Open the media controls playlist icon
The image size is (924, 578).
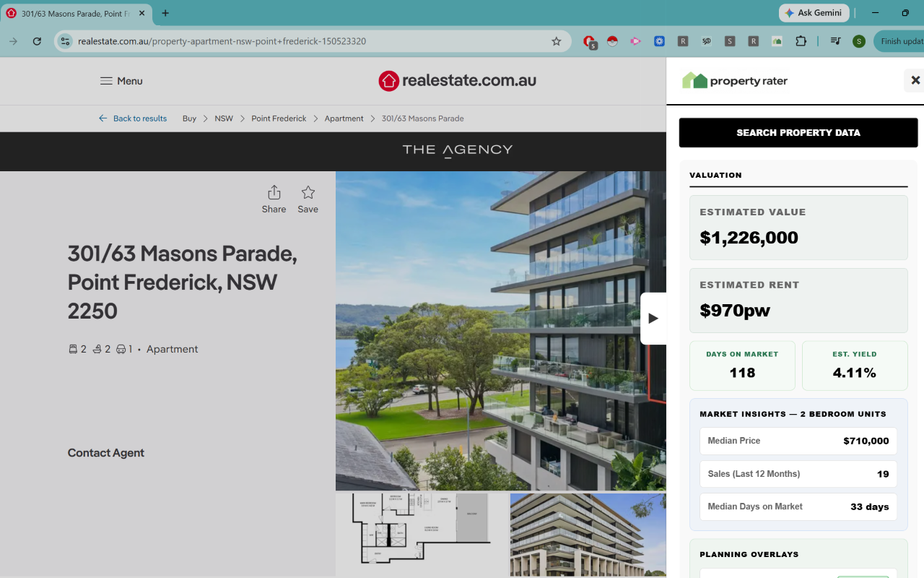point(835,41)
